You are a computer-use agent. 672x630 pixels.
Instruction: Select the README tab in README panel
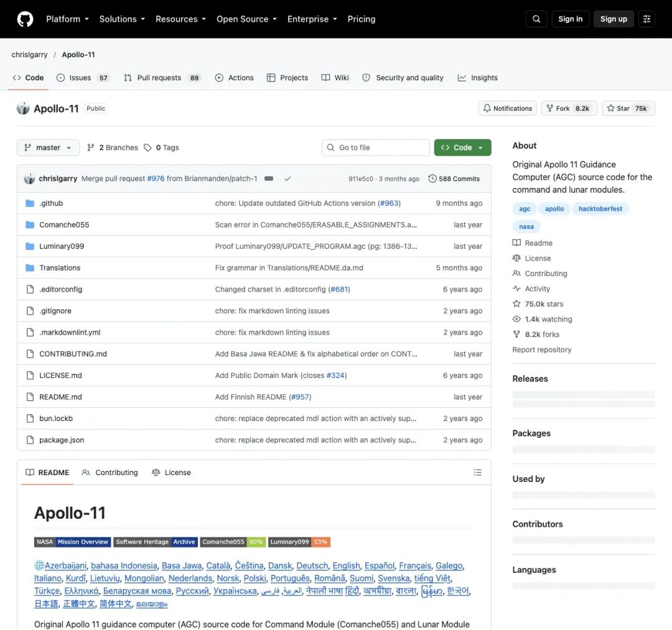point(47,473)
